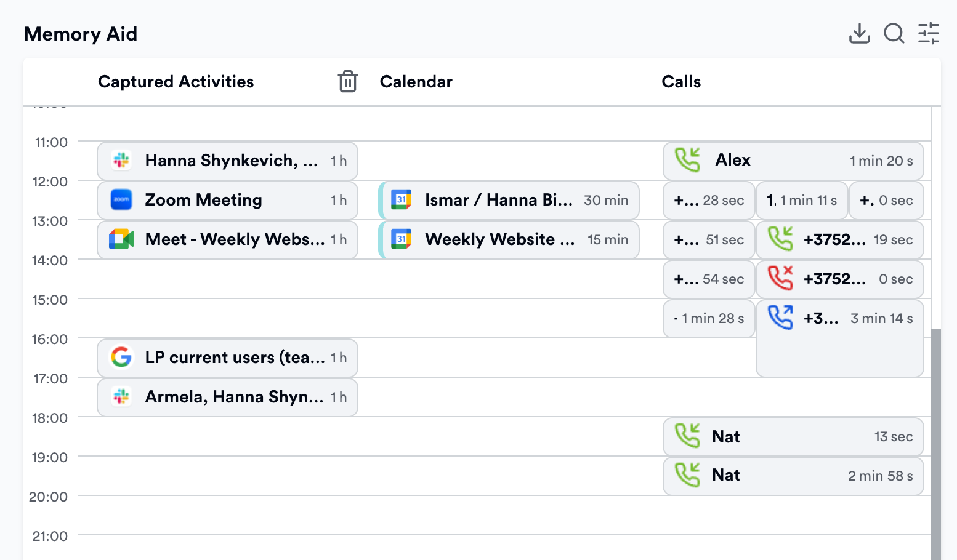Screen dimensions: 957x560
Task: Open the 1 min 11 s call entry
Action: click(x=801, y=200)
